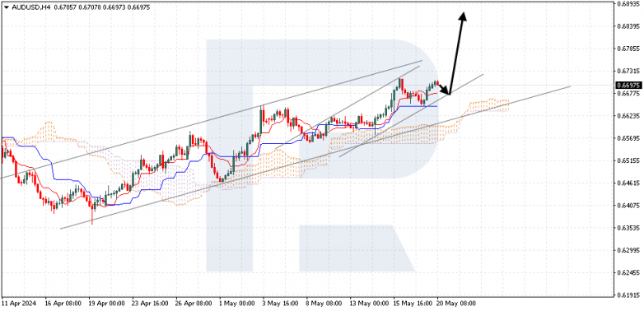Click the 0.68395 price axis label

[x=629, y=26]
